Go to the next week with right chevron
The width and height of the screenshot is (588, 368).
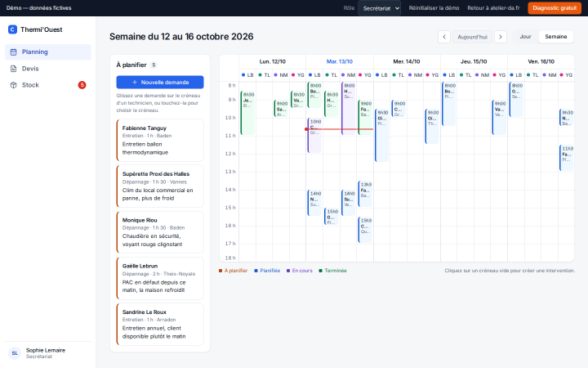(x=501, y=37)
